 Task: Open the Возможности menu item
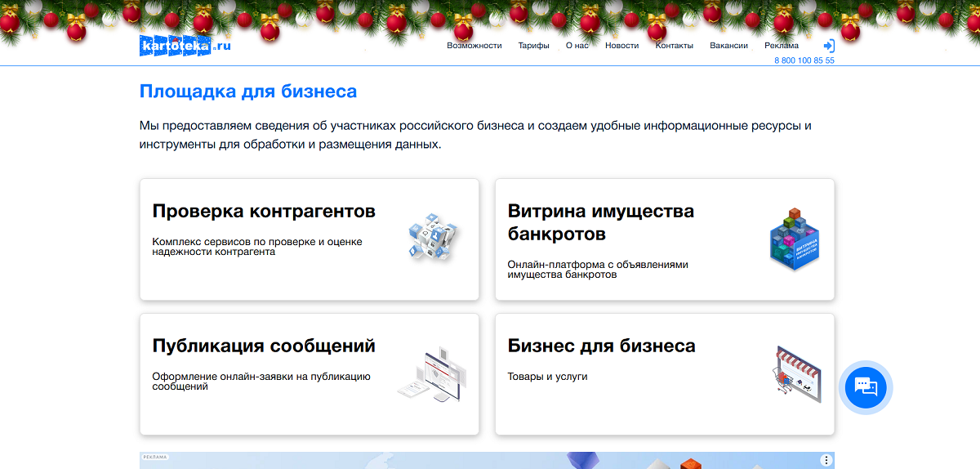(474, 46)
